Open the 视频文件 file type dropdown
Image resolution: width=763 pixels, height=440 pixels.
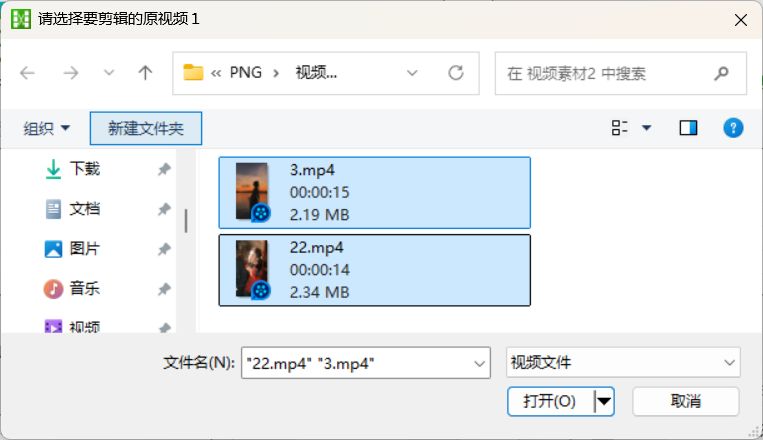623,362
